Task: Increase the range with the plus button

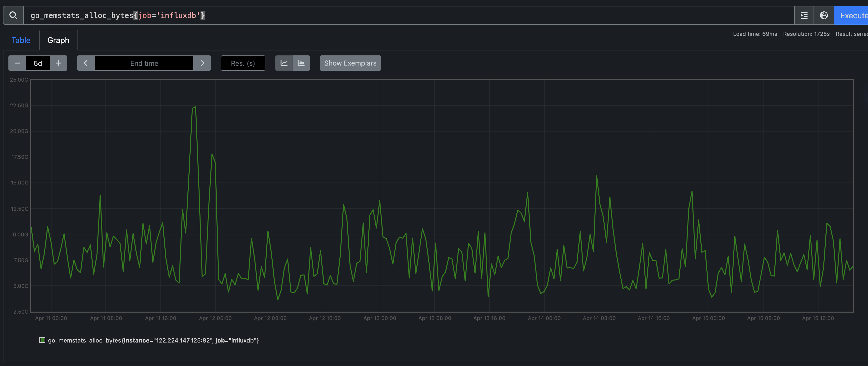Action: (59, 63)
